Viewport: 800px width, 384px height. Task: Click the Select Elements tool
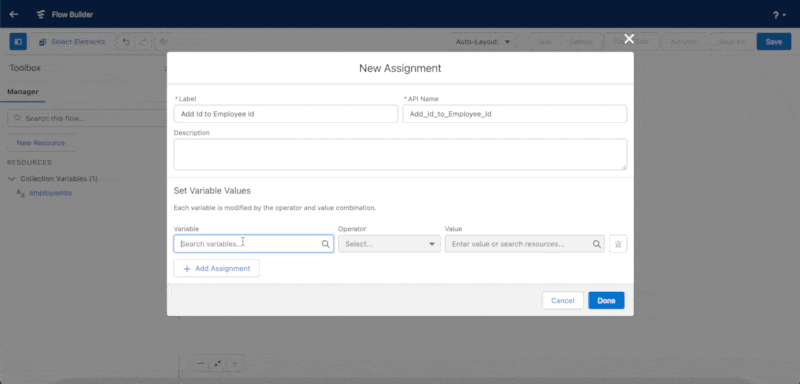tap(72, 42)
